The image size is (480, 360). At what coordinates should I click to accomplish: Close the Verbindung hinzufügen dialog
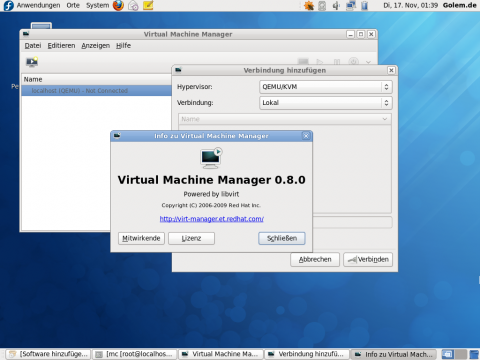click(x=391, y=70)
